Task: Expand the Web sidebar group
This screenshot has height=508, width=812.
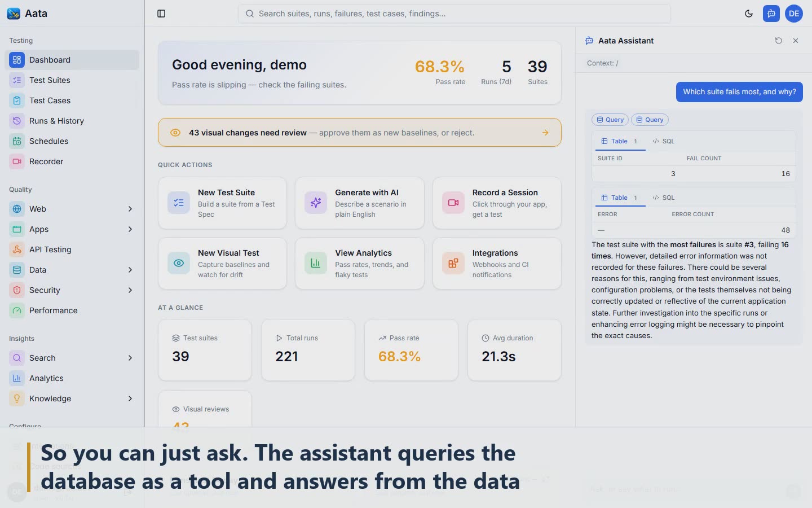Action: click(72, 209)
